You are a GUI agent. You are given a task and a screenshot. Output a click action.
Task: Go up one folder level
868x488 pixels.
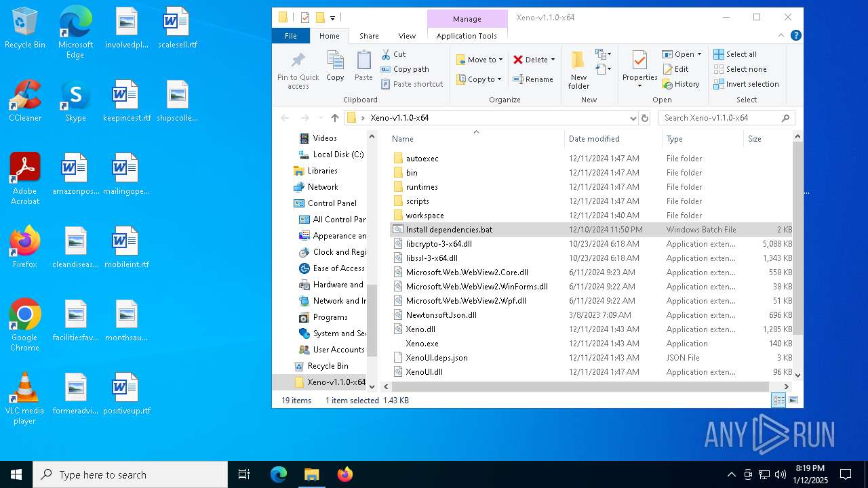tap(334, 118)
